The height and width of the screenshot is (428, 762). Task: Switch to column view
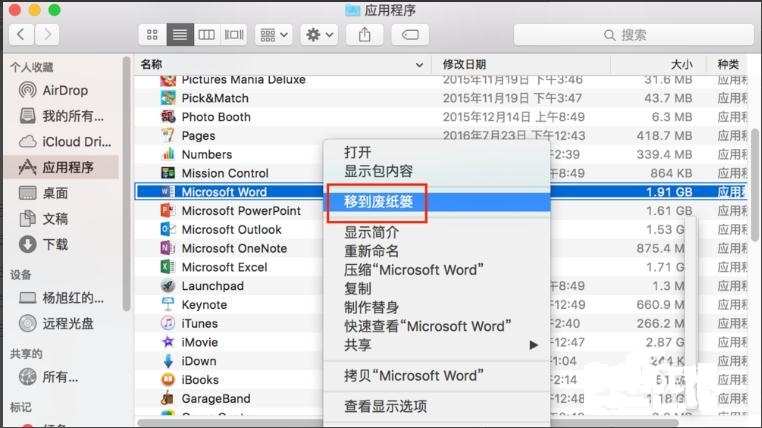pyautogui.click(x=207, y=34)
